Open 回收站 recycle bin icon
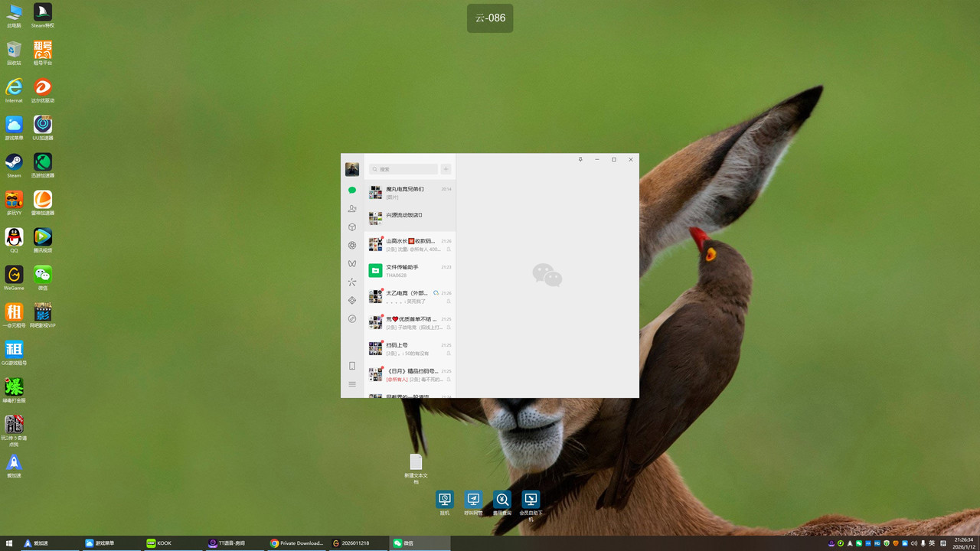The height and width of the screenshot is (551, 980). pos(14,53)
